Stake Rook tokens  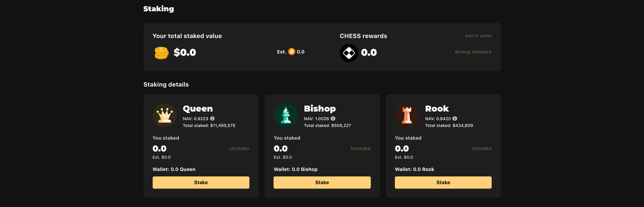tap(443, 183)
